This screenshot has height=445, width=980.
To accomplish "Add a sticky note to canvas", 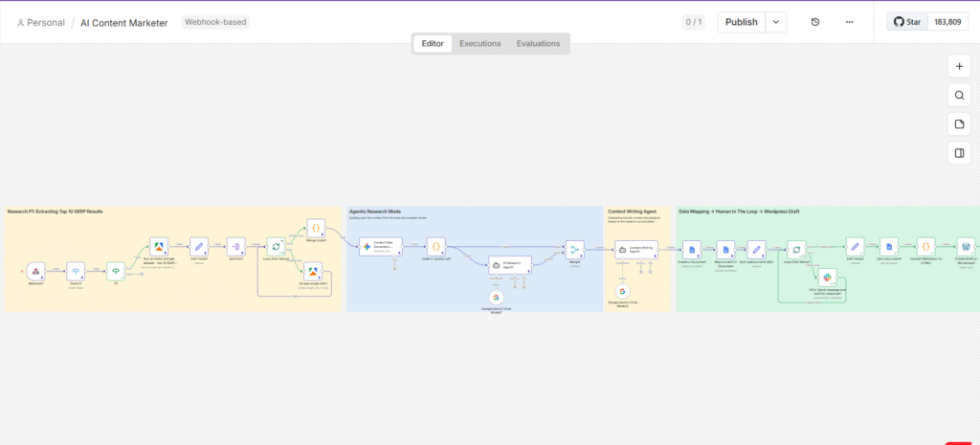I will click(959, 123).
